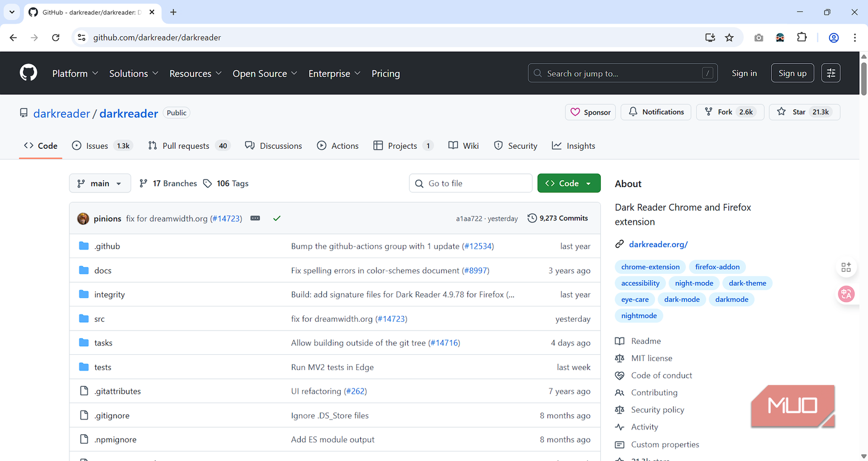The height and width of the screenshot is (461, 868).
Task: Click the Sign in link
Action: 744,73
